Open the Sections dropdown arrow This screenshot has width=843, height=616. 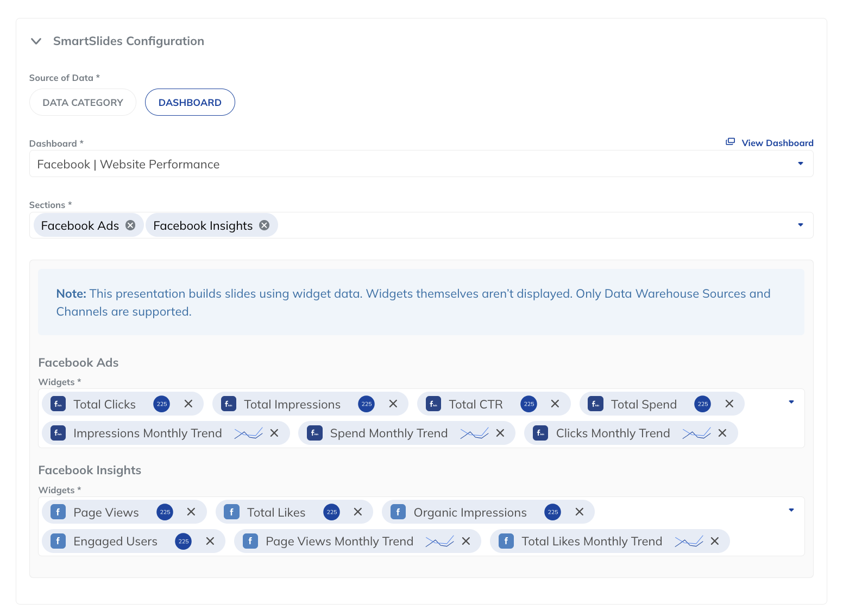(x=800, y=225)
